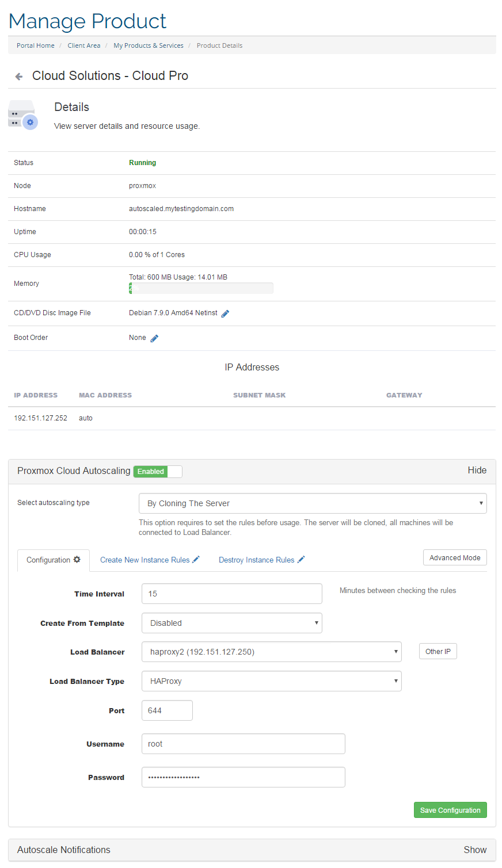Edit the CD/DVD Disc Image File pencil
Screen dimensions: 502x868
point(226,313)
